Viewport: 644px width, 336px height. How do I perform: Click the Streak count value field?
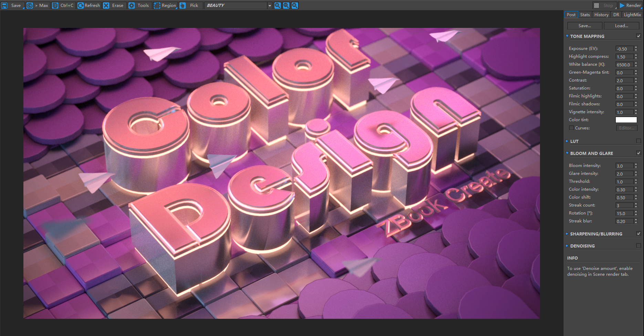pos(624,206)
